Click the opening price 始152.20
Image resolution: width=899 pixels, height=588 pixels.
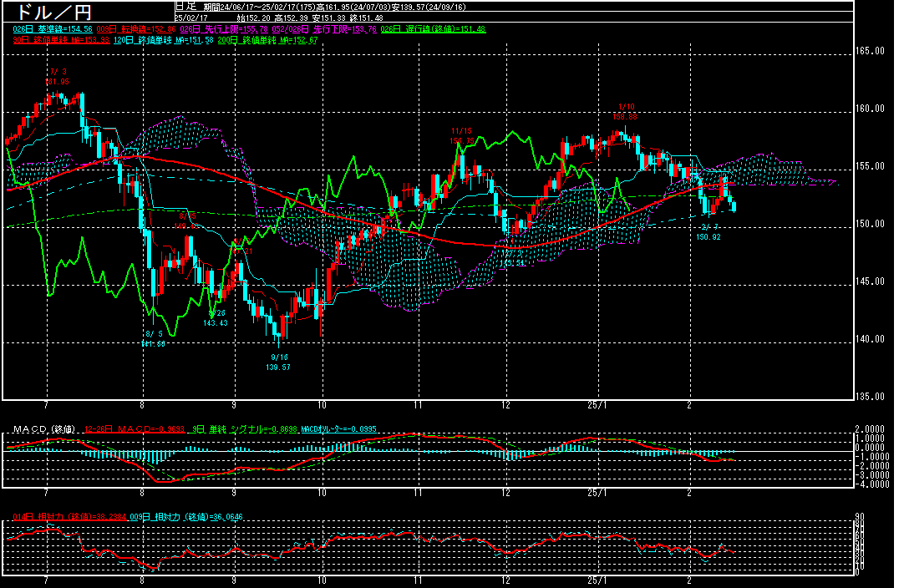pos(253,18)
